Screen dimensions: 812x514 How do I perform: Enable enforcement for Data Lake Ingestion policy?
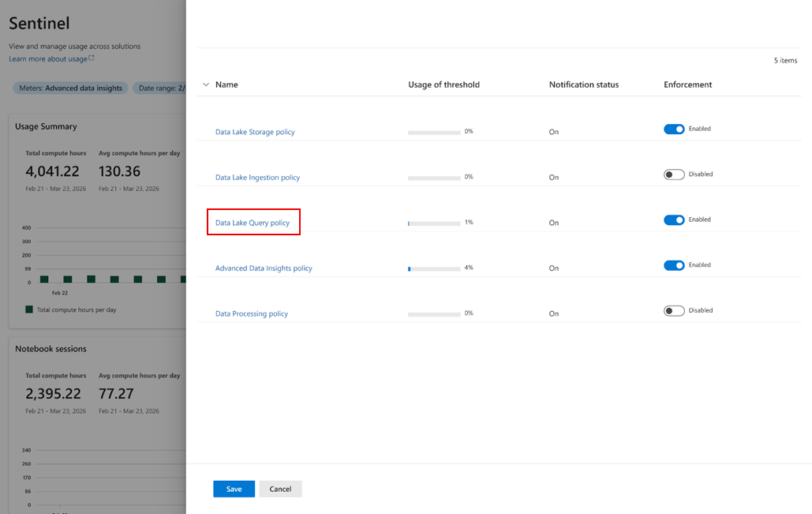coord(674,174)
